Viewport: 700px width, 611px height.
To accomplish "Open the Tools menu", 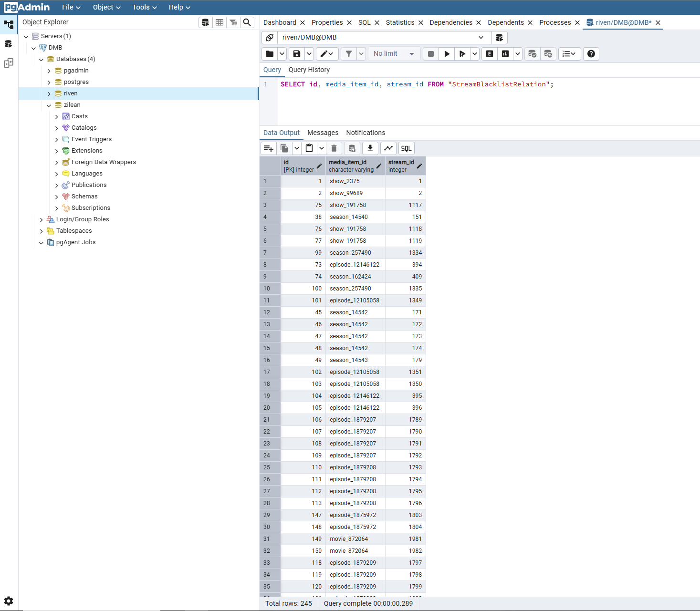I will 145,7.
